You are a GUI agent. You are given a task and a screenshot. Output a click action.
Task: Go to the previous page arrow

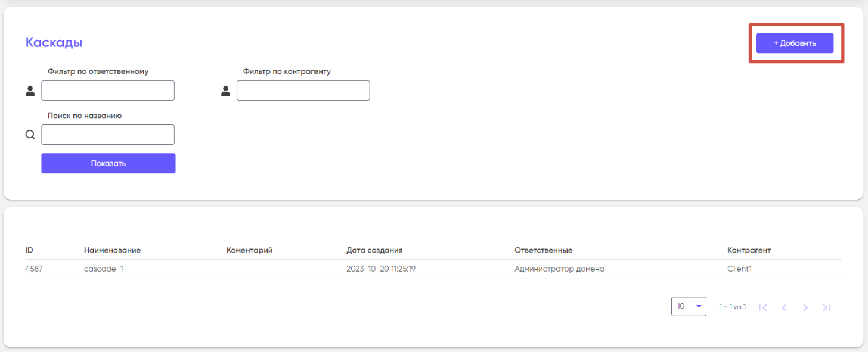coord(784,307)
